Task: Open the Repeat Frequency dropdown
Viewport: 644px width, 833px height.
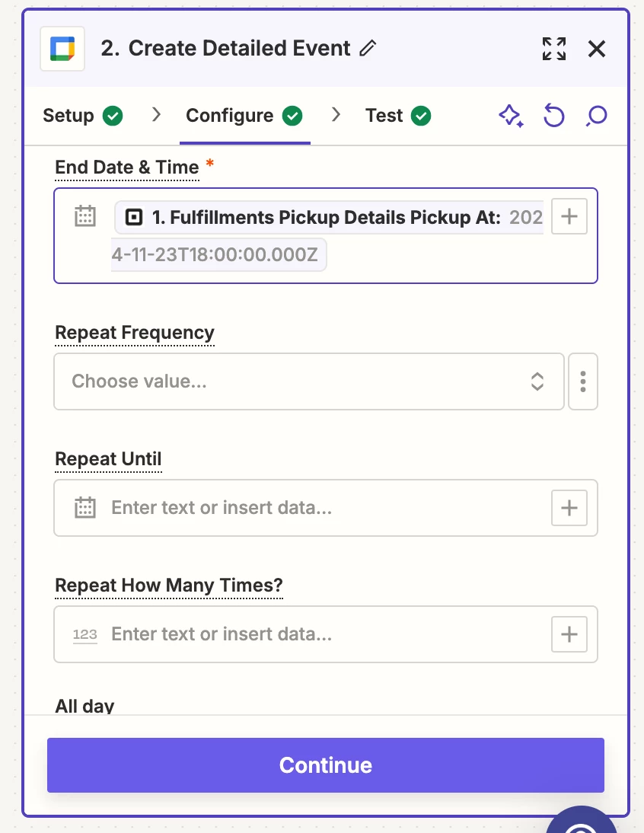Action: click(x=297, y=381)
